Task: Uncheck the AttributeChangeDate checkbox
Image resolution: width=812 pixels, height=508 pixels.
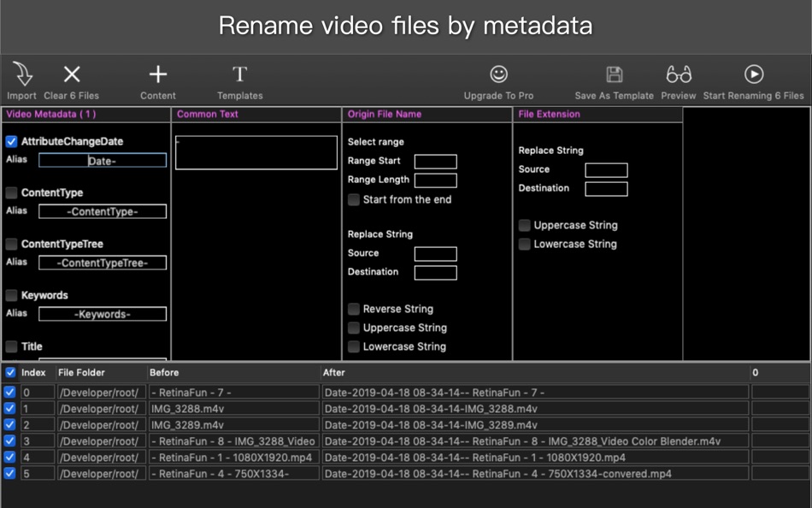Action: [x=11, y=141]
